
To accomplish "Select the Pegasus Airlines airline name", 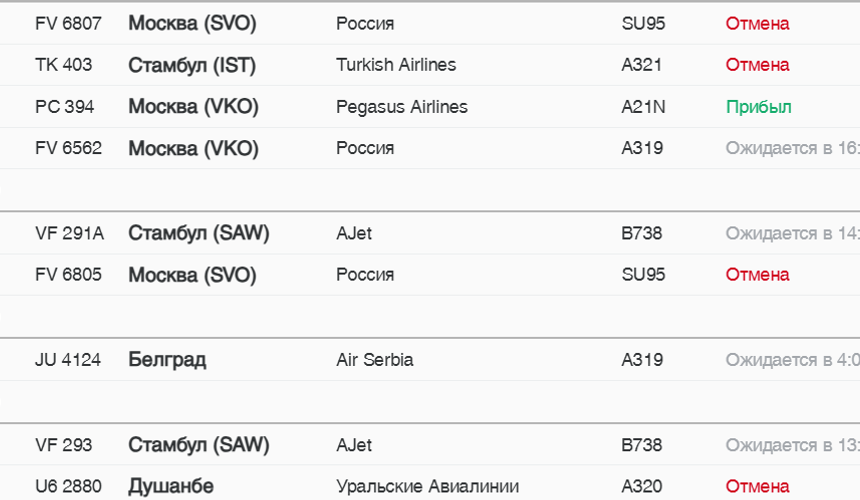I will click(x=402, y=107).
